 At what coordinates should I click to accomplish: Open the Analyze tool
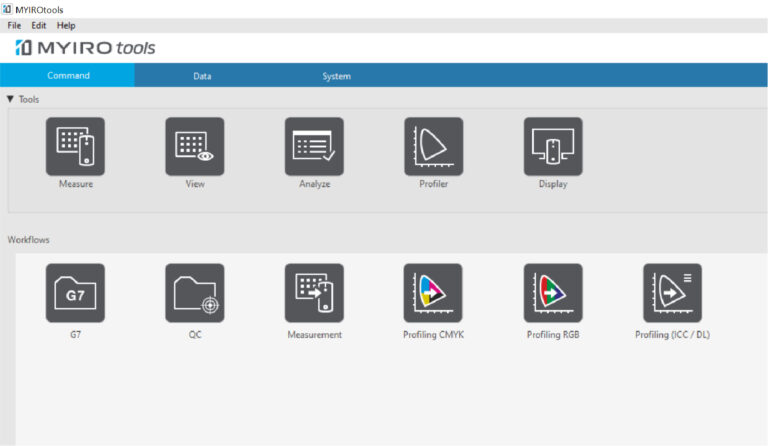coord(314,147)
